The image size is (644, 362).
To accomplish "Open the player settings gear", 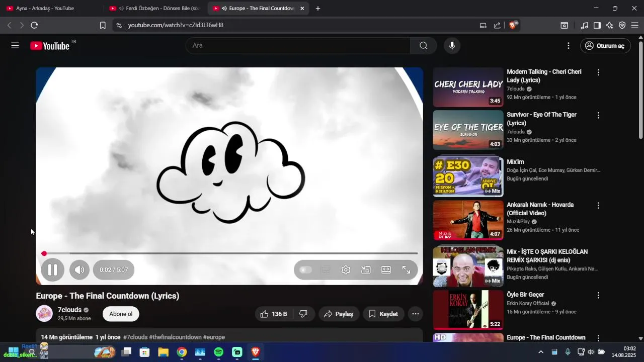I will [x=346, y=270].
